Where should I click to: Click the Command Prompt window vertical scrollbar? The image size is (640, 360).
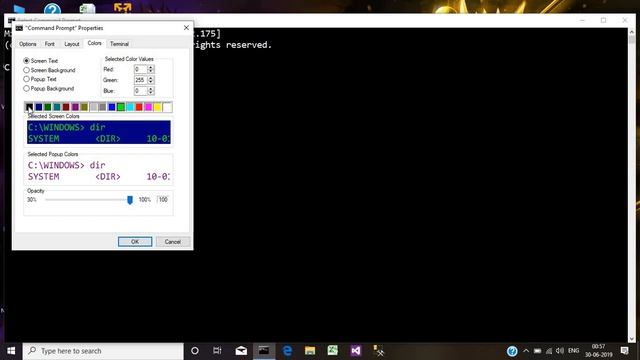point(632,186)
